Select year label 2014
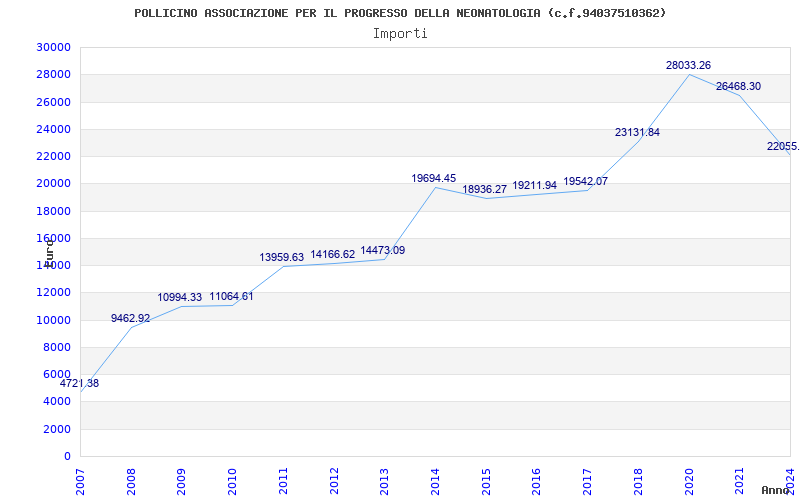This screenshot has height=500, width=800. pyautogui.click(x=435, y=482)
